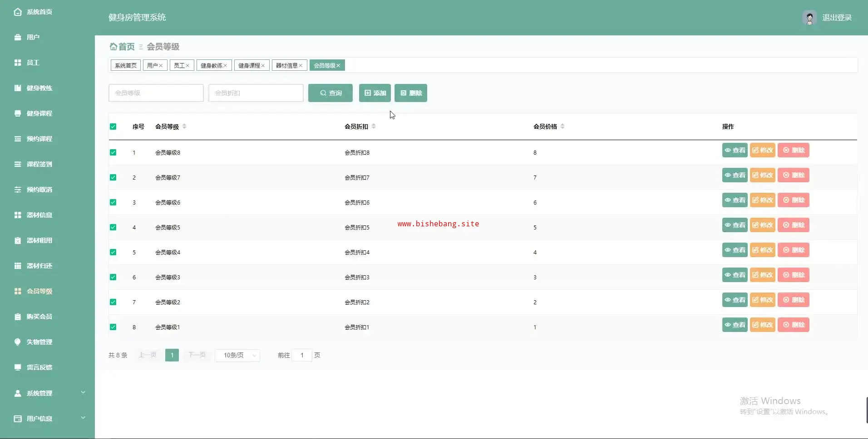Sort by 会员价格 column arrows
This screenshot has width=868, height=439.
562,127
